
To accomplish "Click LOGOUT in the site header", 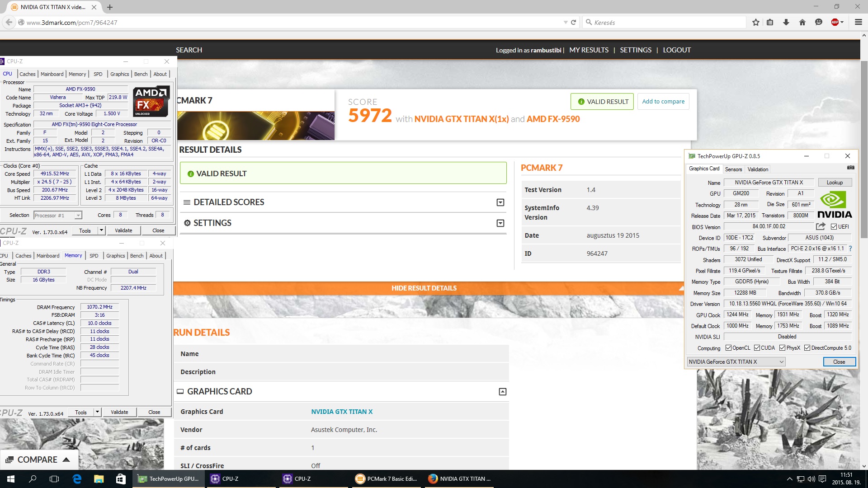I will click(x=677, y=50).
